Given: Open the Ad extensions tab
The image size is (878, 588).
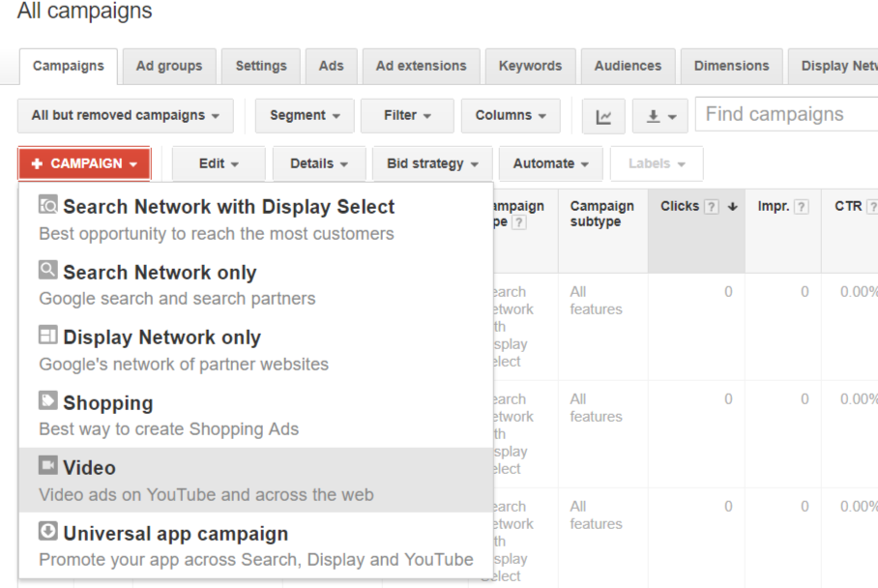Looking at the screenshot, I should (x=421, y=66).
